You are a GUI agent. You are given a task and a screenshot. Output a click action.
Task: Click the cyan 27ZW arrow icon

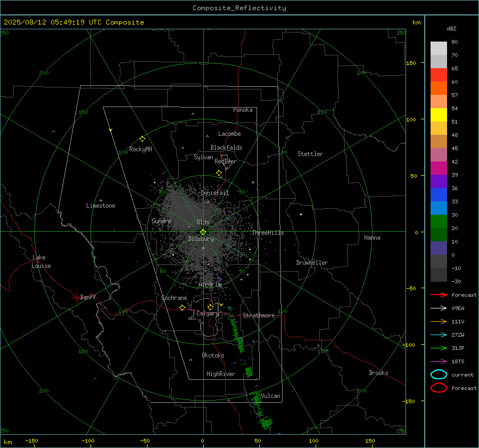pos(439,335)
